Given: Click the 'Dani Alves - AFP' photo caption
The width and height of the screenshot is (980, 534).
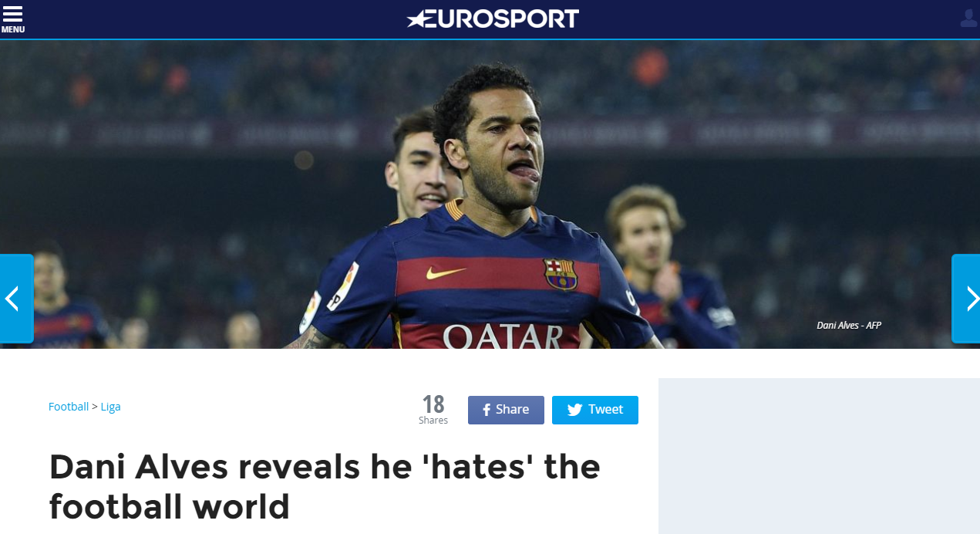Looking at the screenshot, I should tap(849, 326).
